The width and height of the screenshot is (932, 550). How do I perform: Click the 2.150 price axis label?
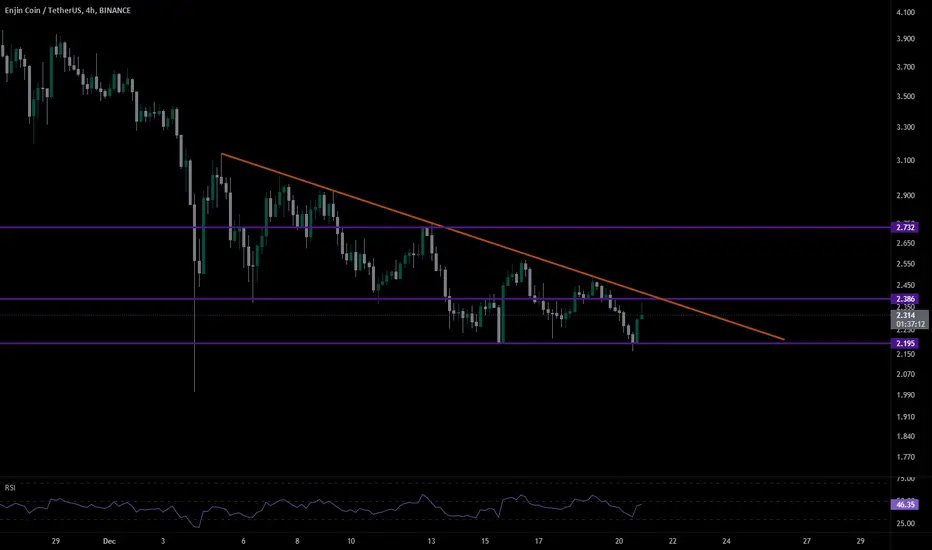click(x=905, y=354)
